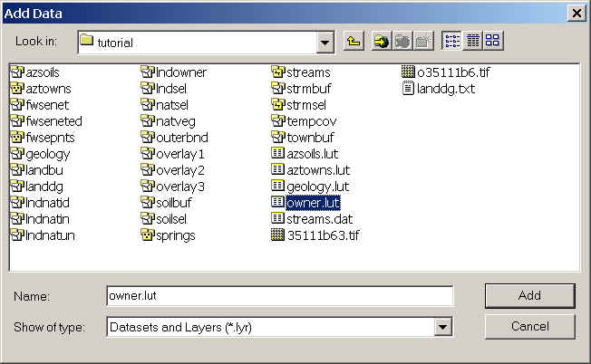
Task: Select the 35111b63.tif raster icon
Action: point(278,235)
